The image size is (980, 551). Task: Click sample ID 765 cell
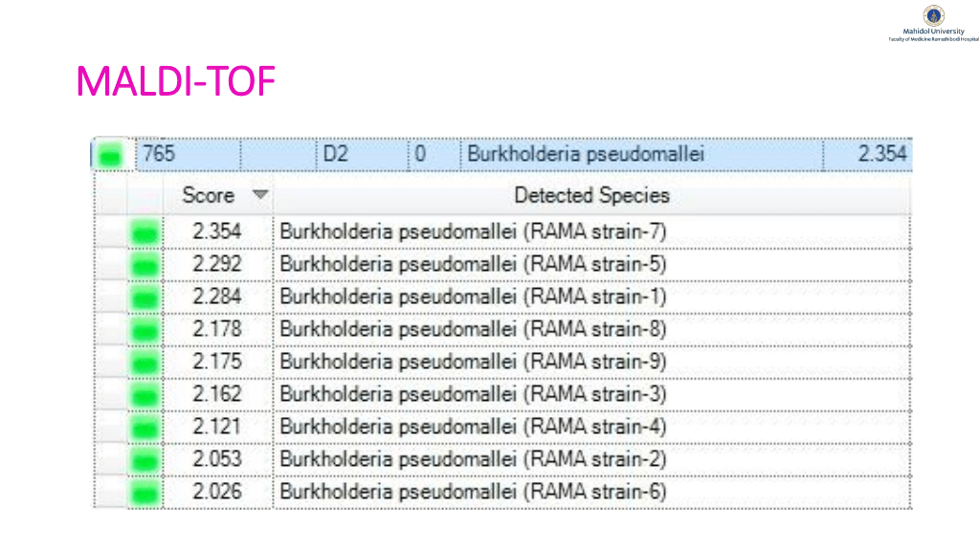coord(158,153)
